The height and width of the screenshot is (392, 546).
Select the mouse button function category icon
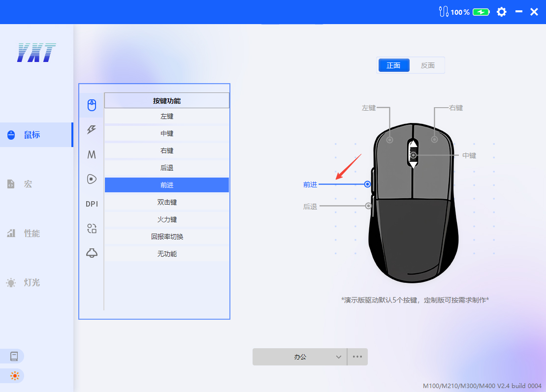click(92, 105)
